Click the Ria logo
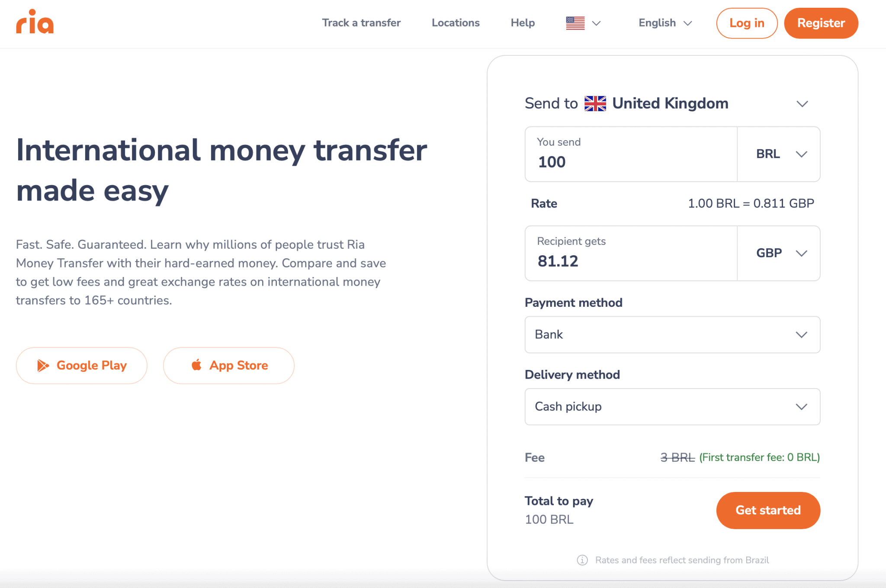Viewport: 886px width, 588px height. click(35, 22)
